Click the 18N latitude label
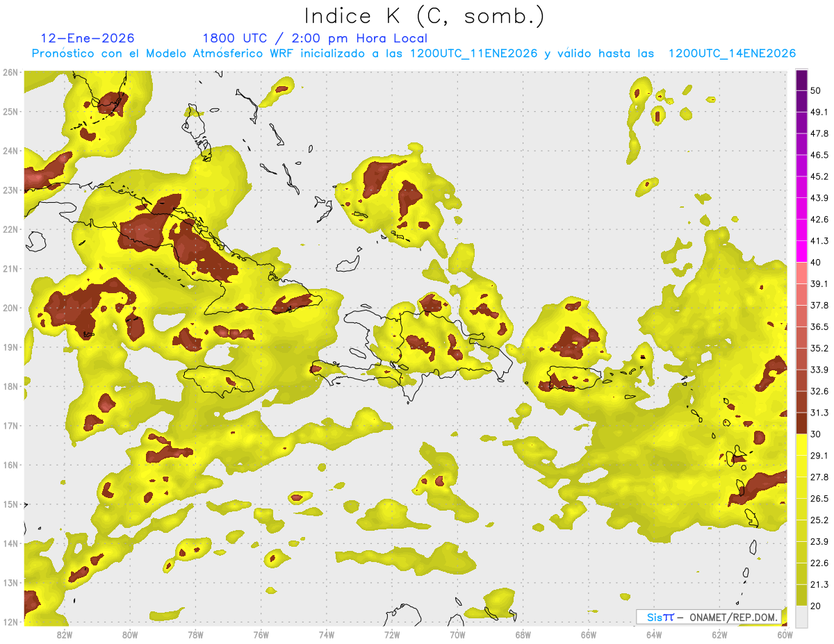The width and height of the screenshot is (834, 644). point(10,386)
